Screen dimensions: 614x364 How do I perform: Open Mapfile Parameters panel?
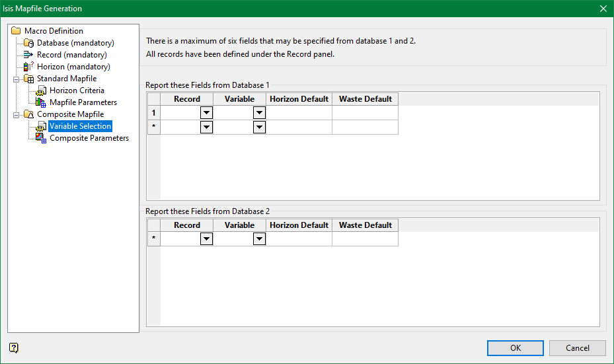point(83,102)
